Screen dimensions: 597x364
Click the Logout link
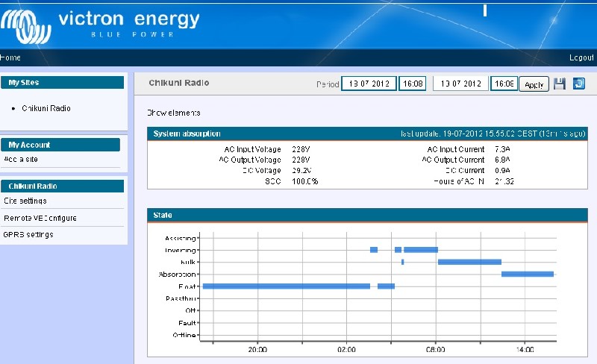[581, 57]
